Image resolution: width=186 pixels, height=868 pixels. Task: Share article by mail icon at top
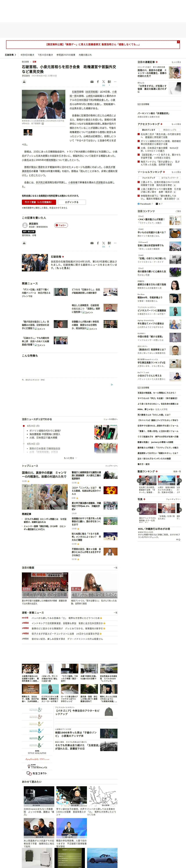click(92, 82)
